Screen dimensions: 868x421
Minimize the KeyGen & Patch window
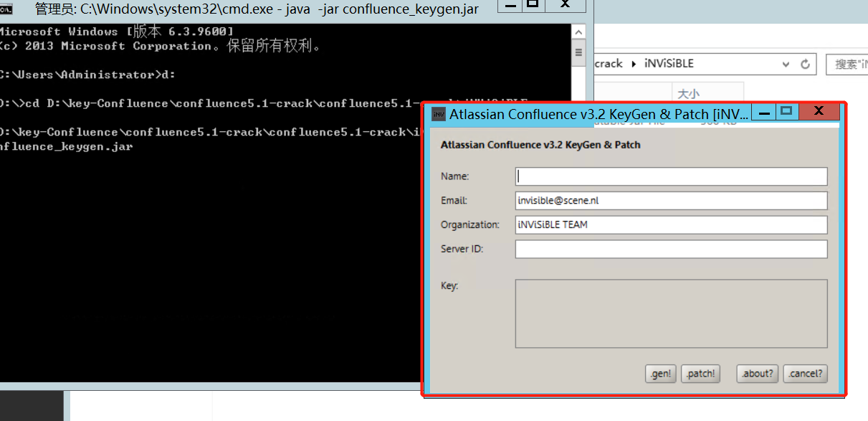[764, 112]
